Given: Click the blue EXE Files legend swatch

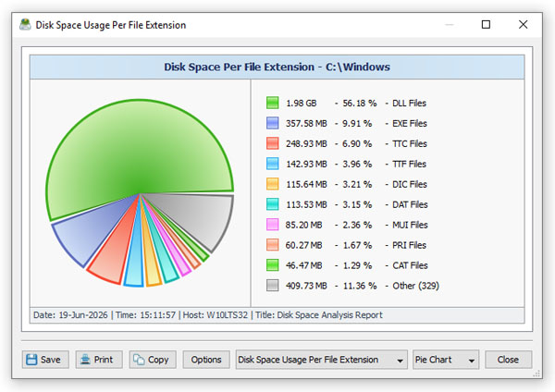Looking at the screenshot, I should click(272, 123).
